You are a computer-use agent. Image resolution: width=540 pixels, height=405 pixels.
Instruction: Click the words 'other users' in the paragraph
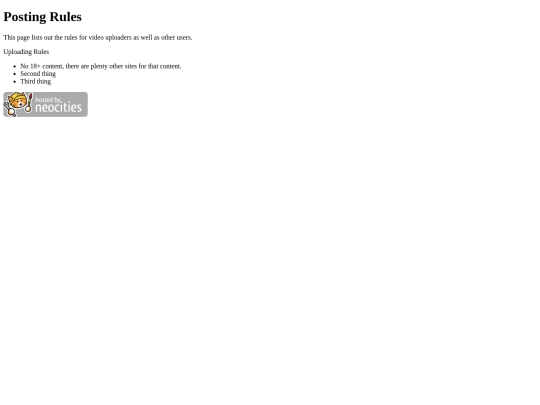click(x=176, y=38)
